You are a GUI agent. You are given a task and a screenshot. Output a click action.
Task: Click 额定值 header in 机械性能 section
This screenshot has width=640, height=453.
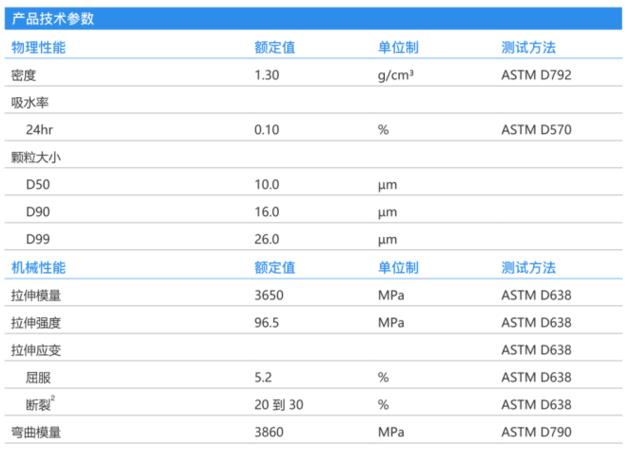pyautogui.click(x=274, y=268)
